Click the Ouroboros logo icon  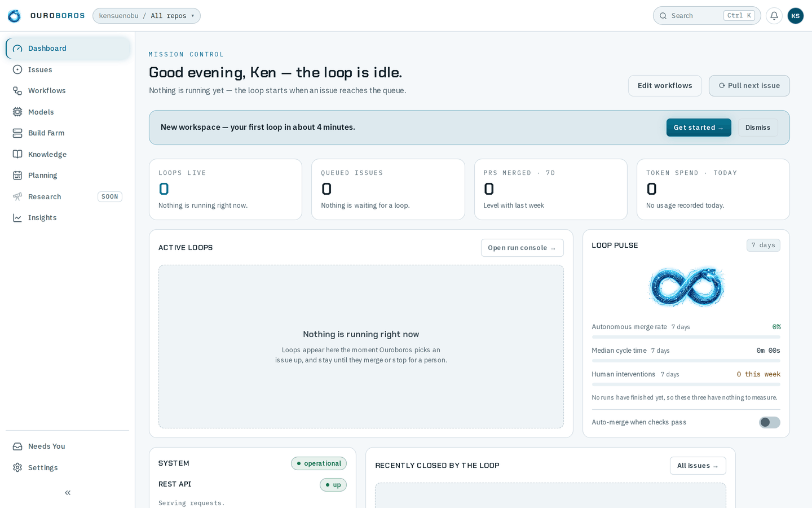tap(14, 16)
